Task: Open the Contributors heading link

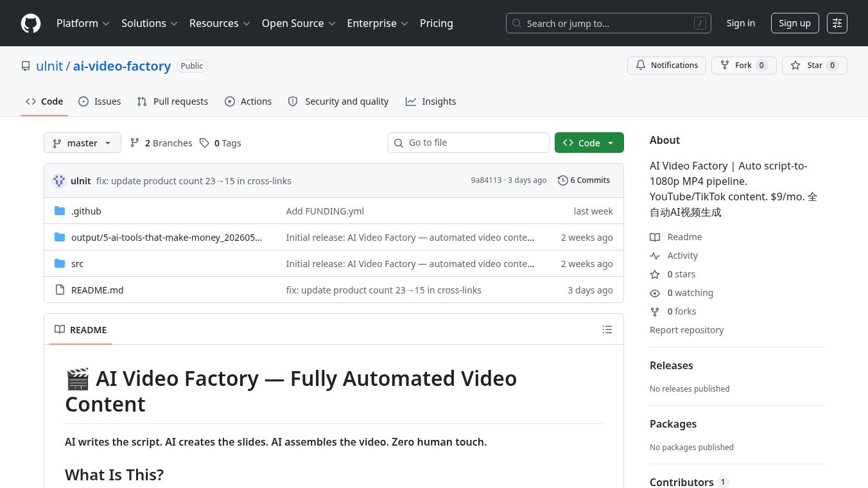Action: point(690,482)
